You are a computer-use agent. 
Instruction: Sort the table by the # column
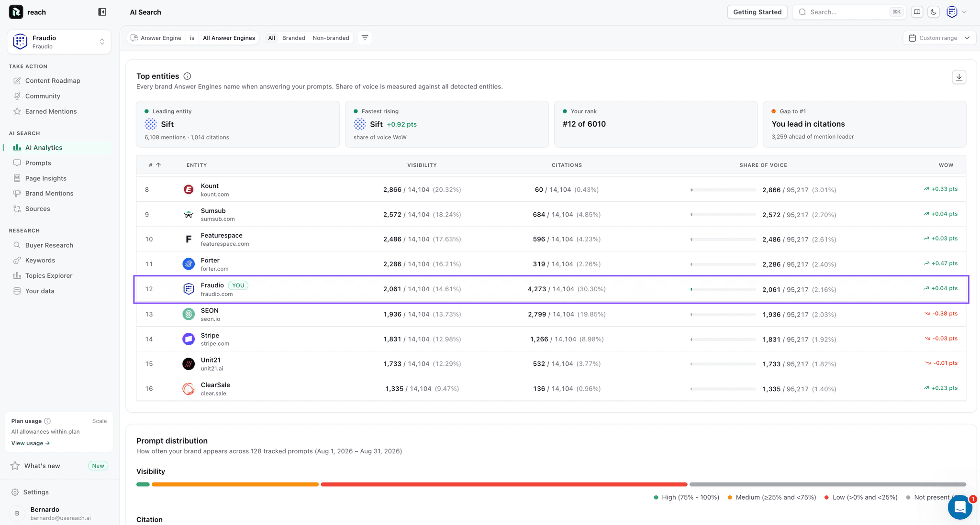(155, 165)
